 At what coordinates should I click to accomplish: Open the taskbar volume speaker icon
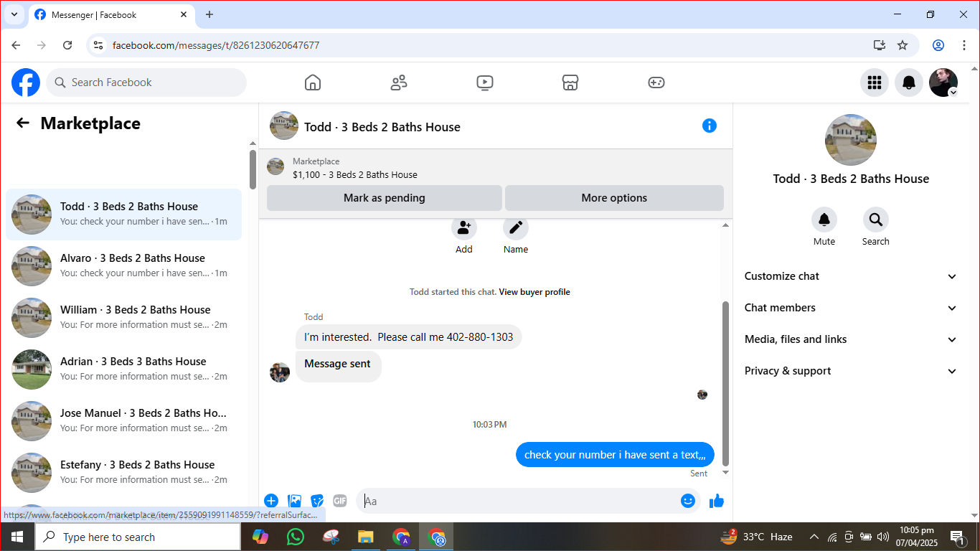[x=882, y=537]
